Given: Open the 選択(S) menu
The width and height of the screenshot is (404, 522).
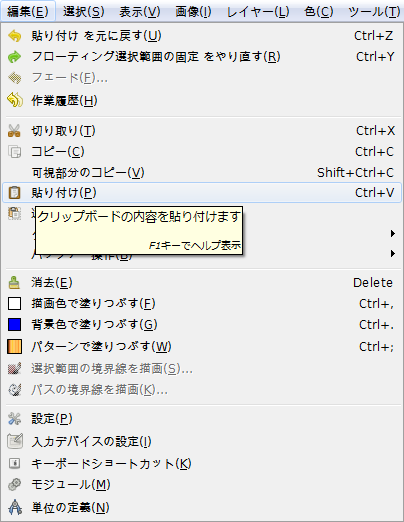Looking at the screenshot, I should [x=84, y=12].
